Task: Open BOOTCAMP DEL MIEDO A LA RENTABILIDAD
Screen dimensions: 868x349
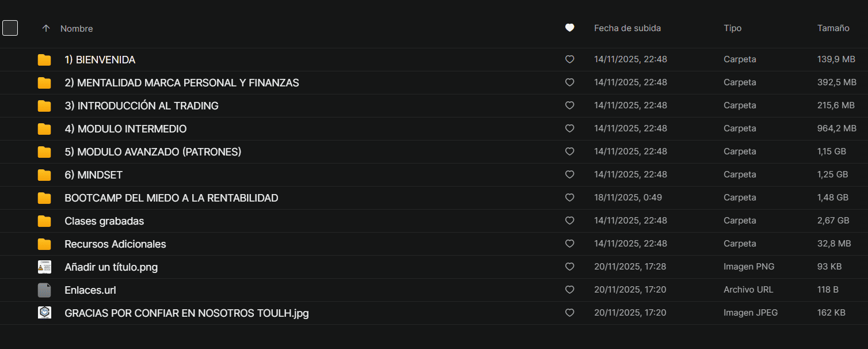Action: (x=171, y=198)
